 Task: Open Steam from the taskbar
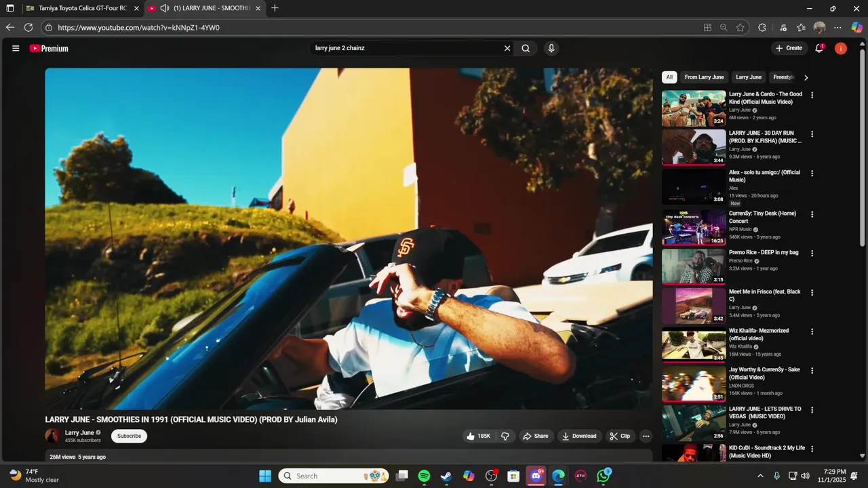pos(446,476)
